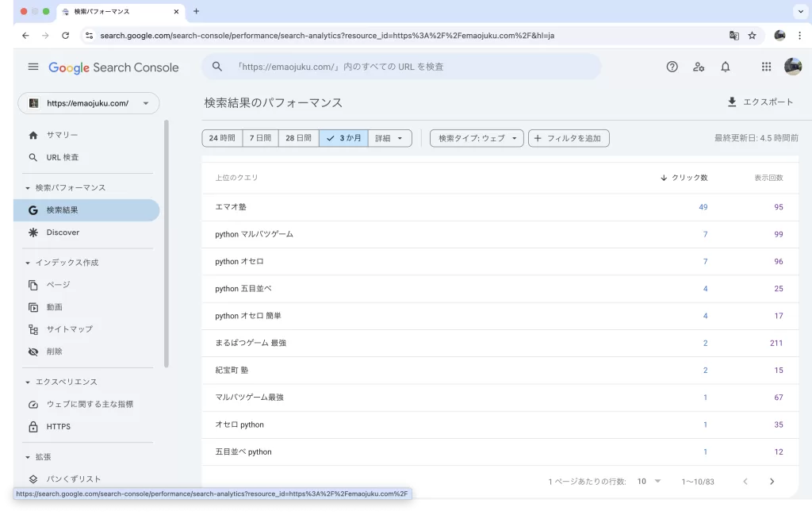Screen dimensions: 812x515
Task: Select the 3 か月 date range
Action: [x=344, y=138]
